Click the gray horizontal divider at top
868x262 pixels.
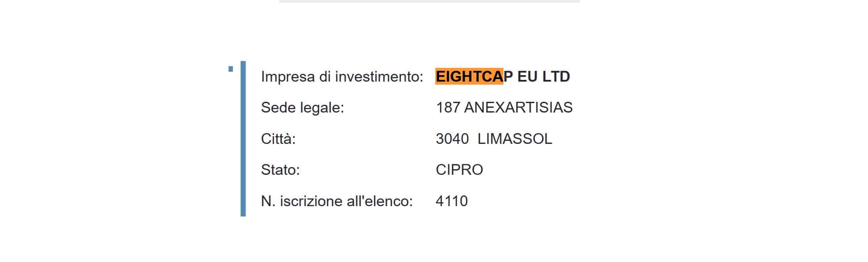[429, 1]
